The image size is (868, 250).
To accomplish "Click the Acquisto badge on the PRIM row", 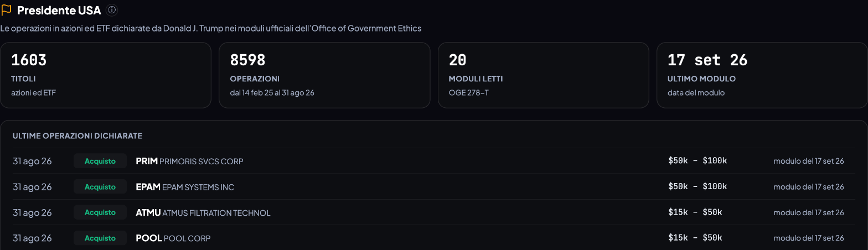I will click(100, 161).
